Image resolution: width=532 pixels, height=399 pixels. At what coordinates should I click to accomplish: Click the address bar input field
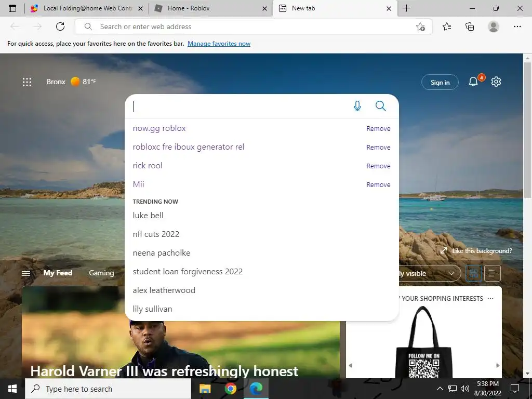pyautogui.click(x=254, y=26)
